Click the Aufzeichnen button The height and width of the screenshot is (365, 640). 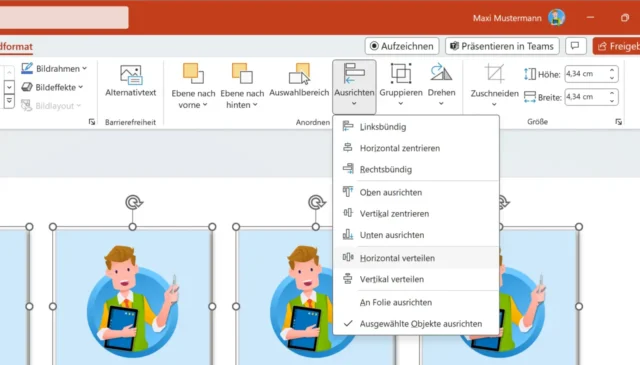point(402,46)
